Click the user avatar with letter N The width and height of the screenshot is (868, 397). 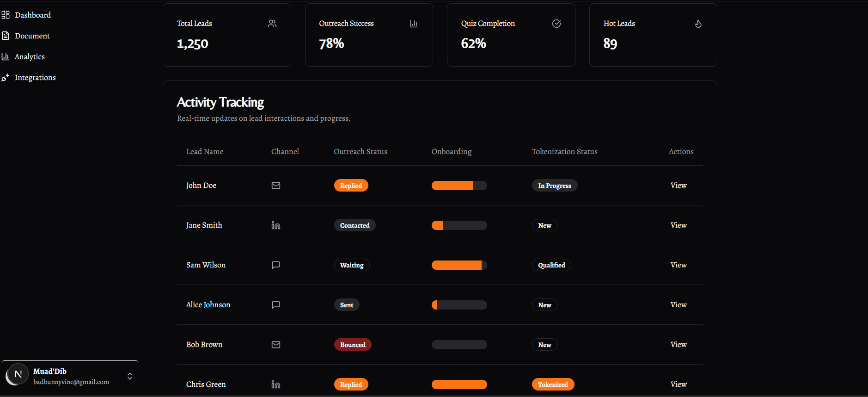(x=18, y=374)
